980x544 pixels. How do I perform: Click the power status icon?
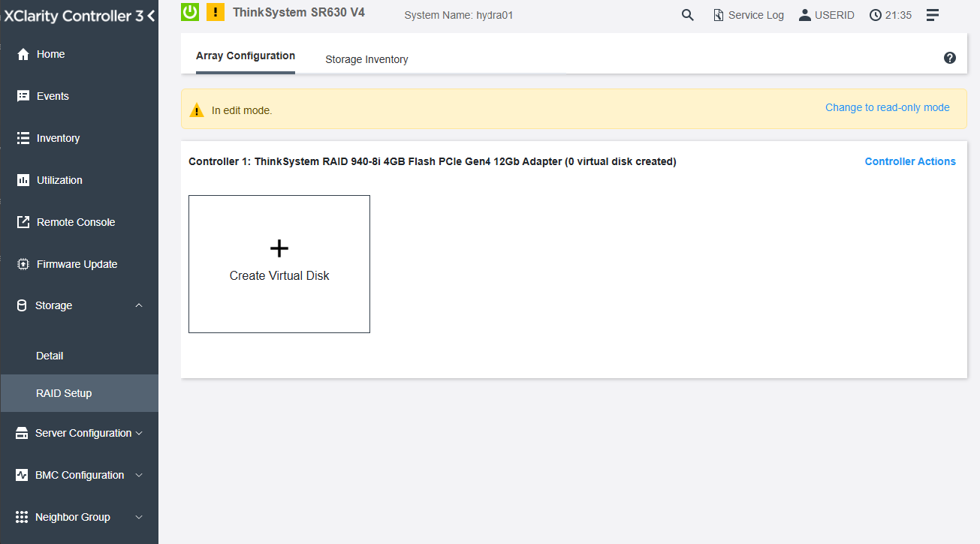tap(190, 12)
